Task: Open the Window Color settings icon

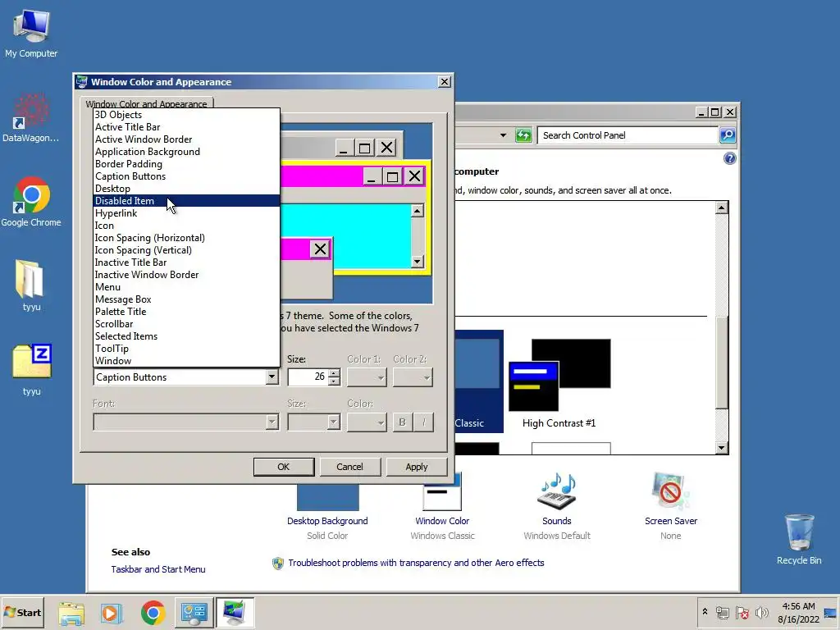Action: 442,500
